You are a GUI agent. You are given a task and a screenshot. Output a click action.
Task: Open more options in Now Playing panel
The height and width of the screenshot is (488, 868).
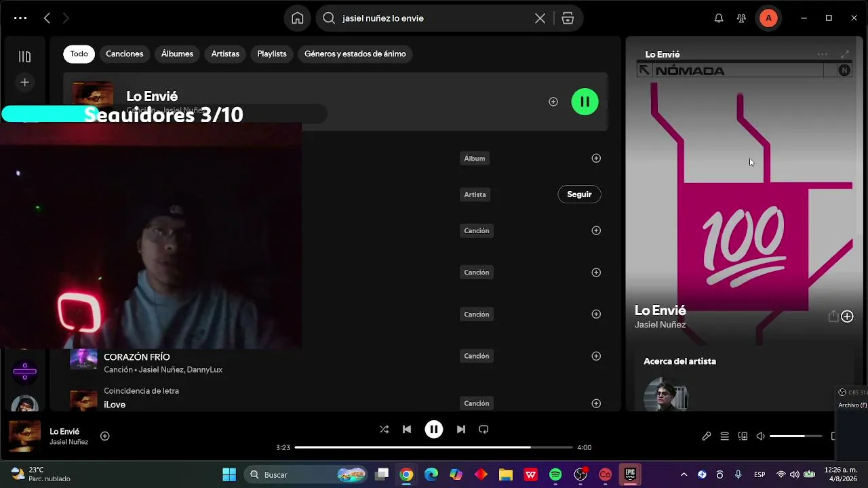coord(823,54)
